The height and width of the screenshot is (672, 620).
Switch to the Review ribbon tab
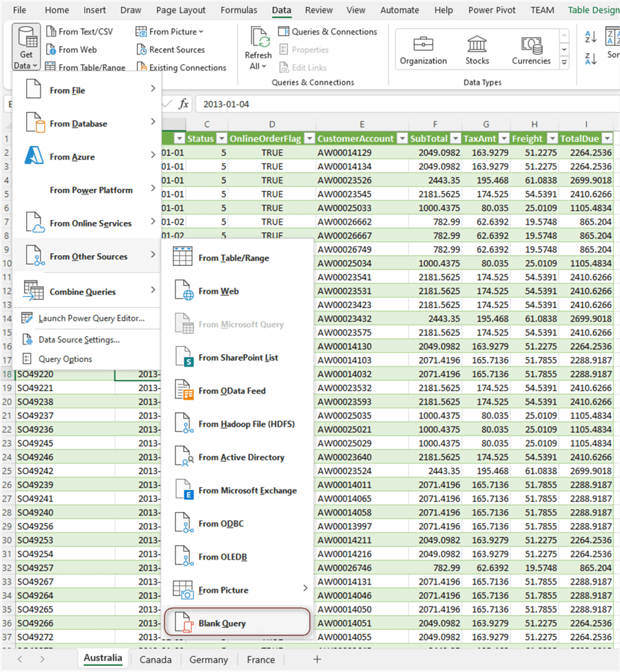(318, 10)
